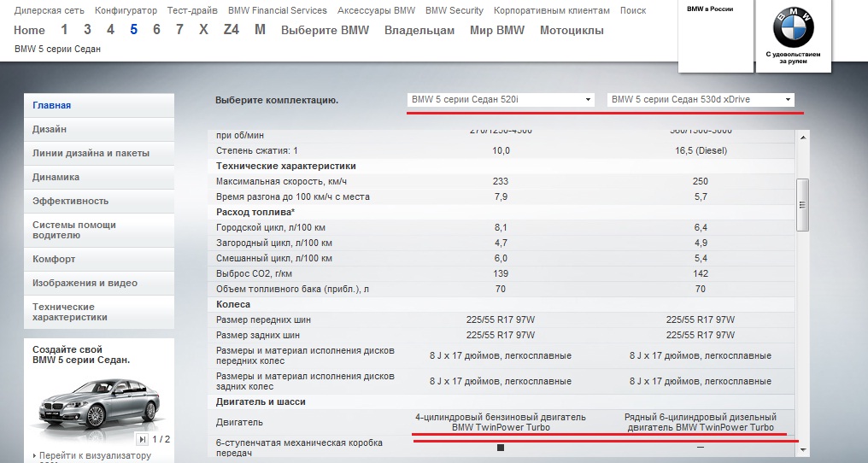Click the BMW в России box
This screenshot has height=463, width=868.
point(716,36)
